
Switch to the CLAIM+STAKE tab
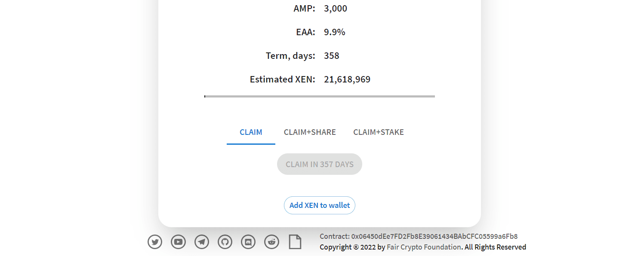coord(378,132)
